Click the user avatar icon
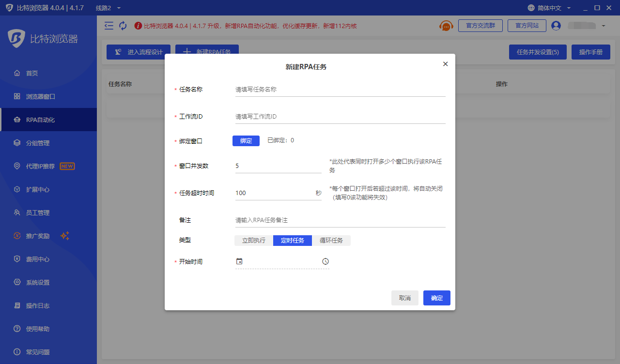Viewport: 620px width, 364px height. click(556, 26)
